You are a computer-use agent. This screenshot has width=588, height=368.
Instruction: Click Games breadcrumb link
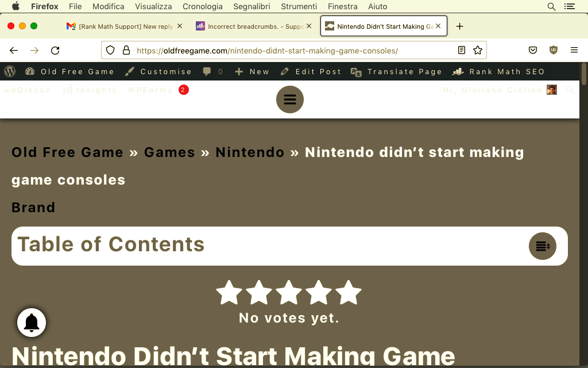pos(169,152)
